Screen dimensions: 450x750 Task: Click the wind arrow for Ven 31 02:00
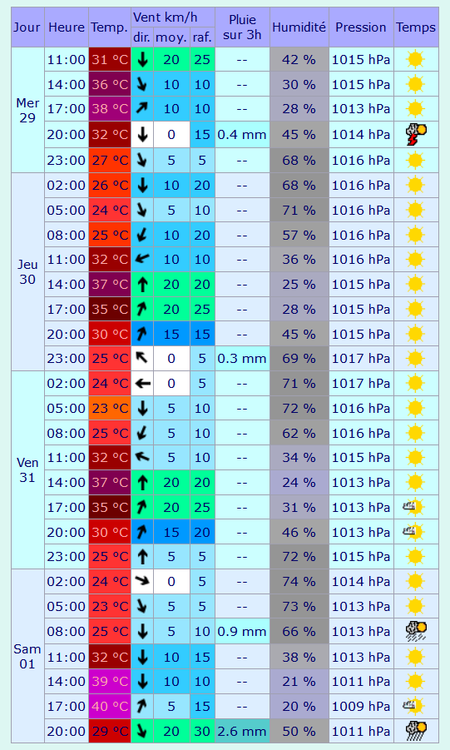pyautogui.click(x=142, y=384)
